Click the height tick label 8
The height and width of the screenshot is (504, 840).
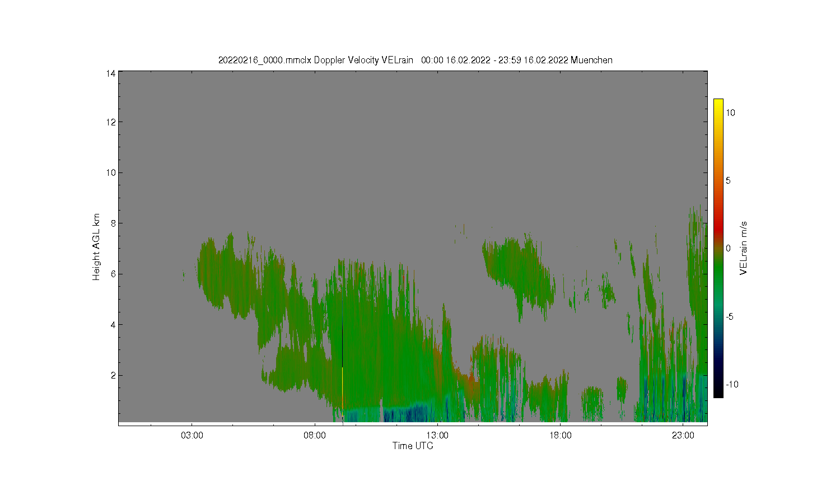[113, 223]
